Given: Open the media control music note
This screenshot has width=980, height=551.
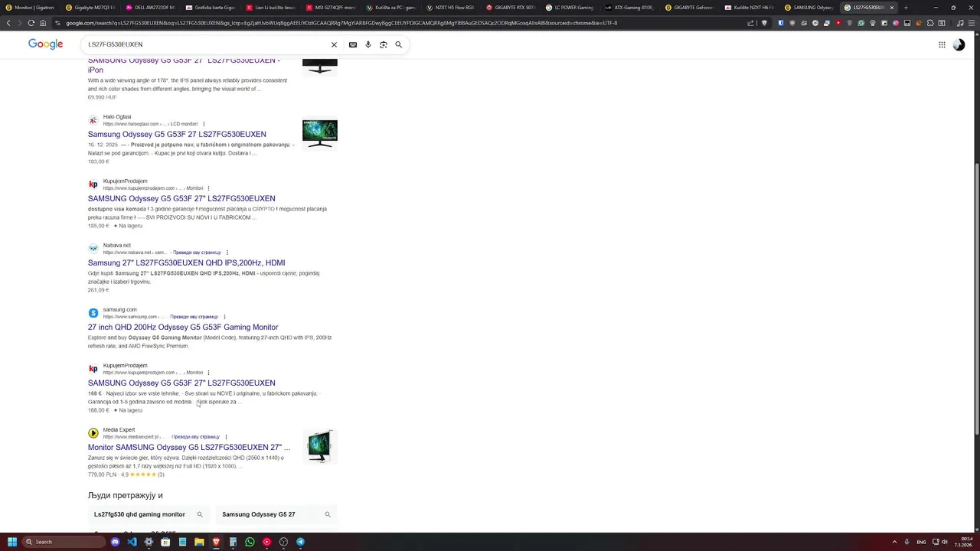Looking at the screenshot, I should pyautogui.click(x=960, y=23).
